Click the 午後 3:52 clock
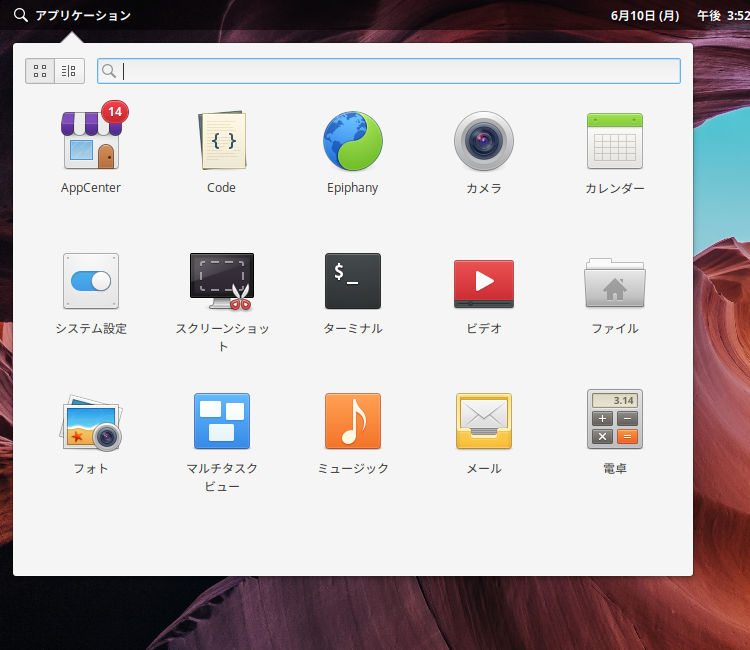The image size is (750, 650). 723,16
